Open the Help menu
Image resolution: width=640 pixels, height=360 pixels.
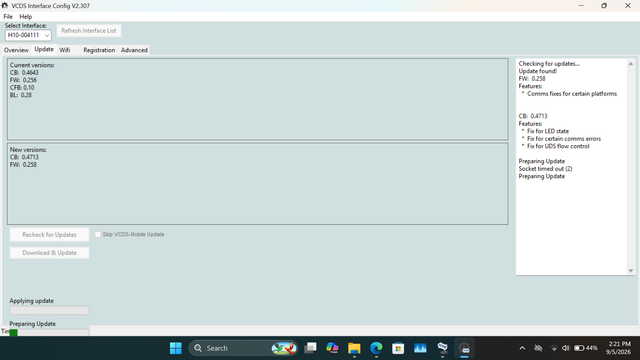25,17
